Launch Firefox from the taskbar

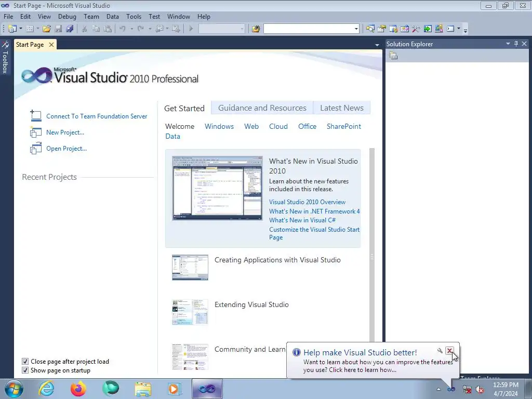[x=78, y=389]
